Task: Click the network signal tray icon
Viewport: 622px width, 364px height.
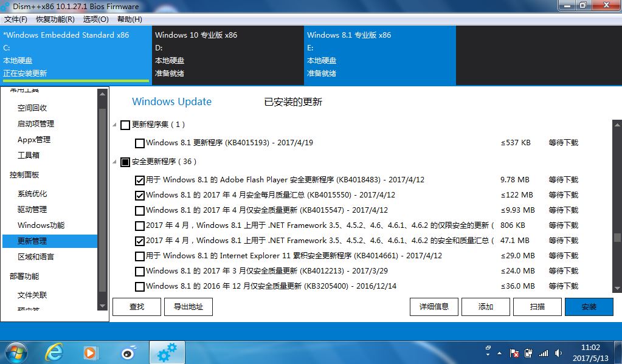Action: click(x=544, y=353)
